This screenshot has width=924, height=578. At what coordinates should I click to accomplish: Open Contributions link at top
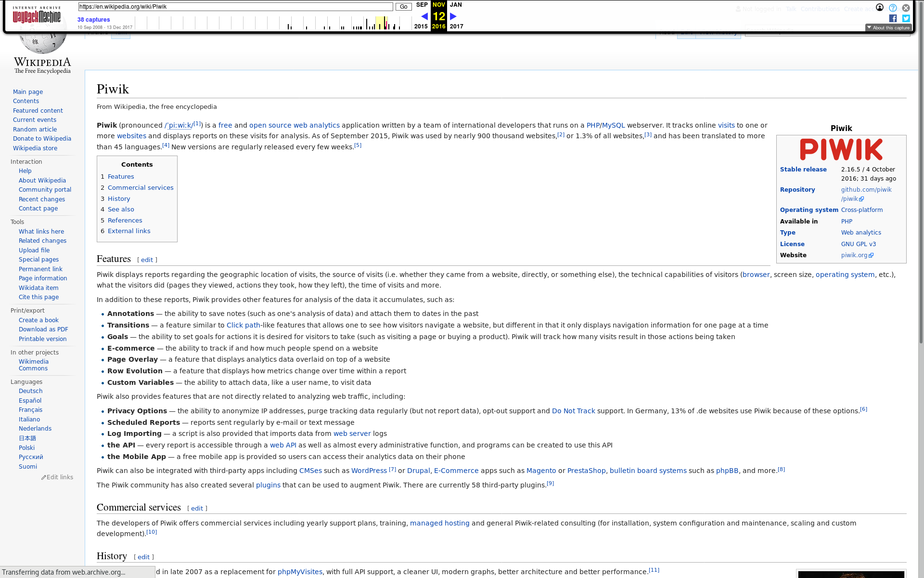(820, 9)
